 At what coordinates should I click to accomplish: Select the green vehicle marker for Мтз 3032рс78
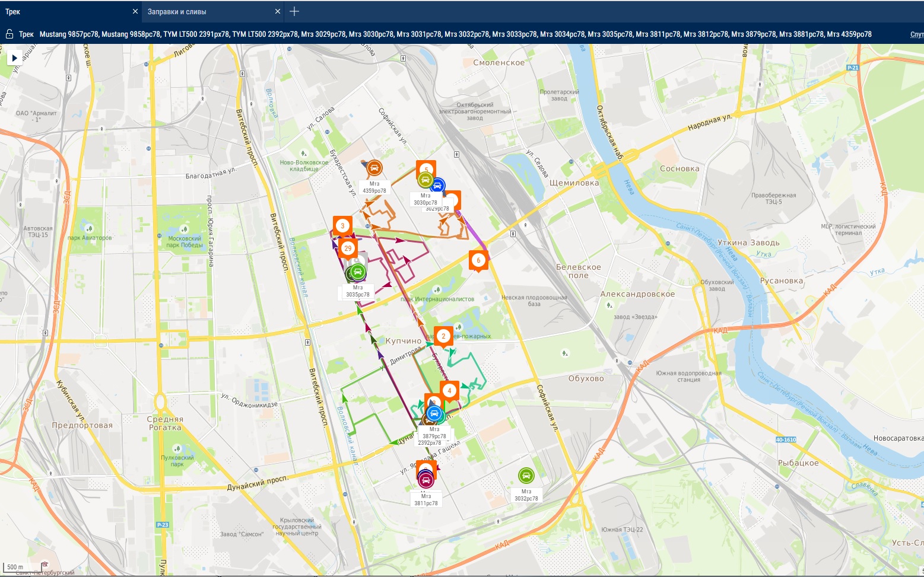tap(526, 476)
